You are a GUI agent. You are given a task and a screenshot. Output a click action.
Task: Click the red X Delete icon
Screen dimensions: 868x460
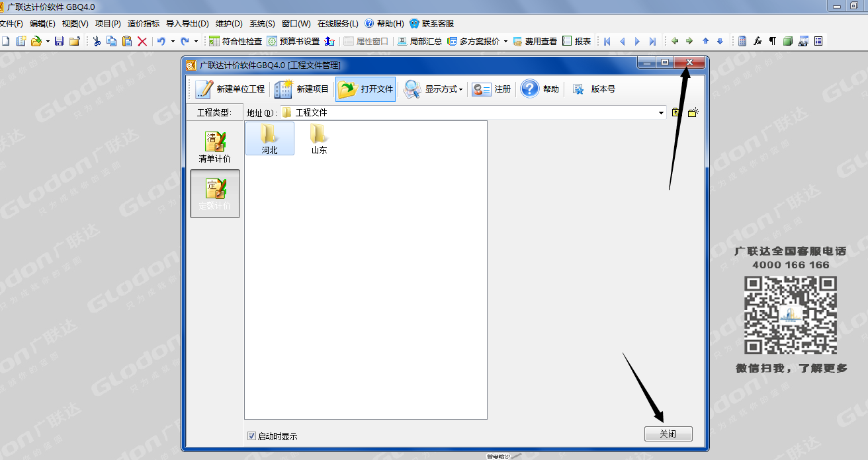[142, 41]
